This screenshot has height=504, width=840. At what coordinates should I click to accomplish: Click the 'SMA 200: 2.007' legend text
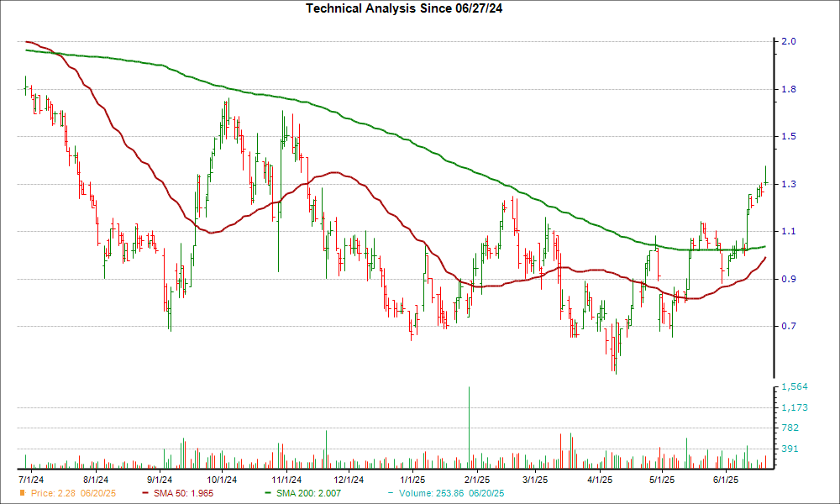click(x=308, y=493)
